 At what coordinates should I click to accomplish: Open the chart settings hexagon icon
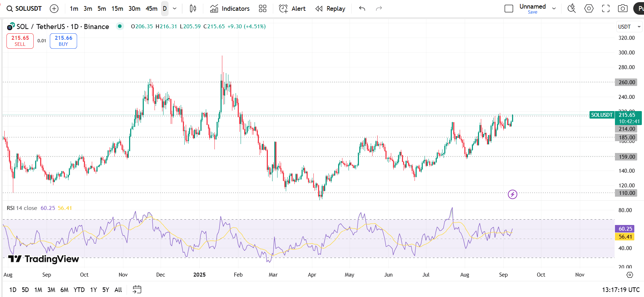[589, 9]
